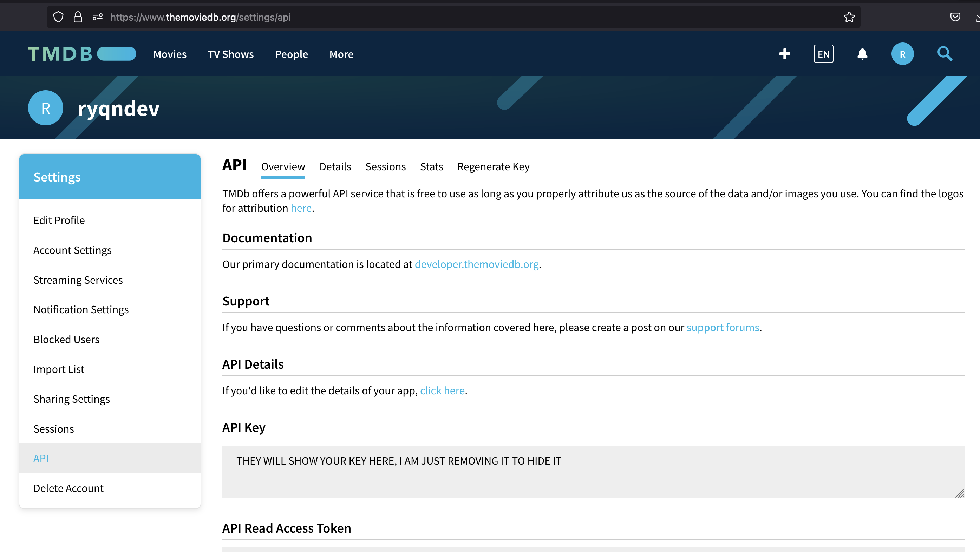This screenshot has width=980, height=552.
Task: Follow the attribution logos 'here' link
Action: 301,208
